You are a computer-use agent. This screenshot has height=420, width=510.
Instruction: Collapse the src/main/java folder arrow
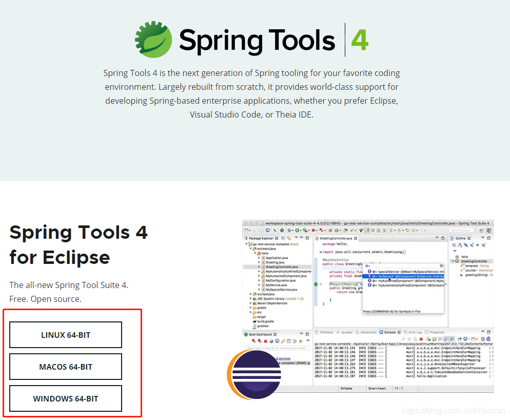point(250,249)
